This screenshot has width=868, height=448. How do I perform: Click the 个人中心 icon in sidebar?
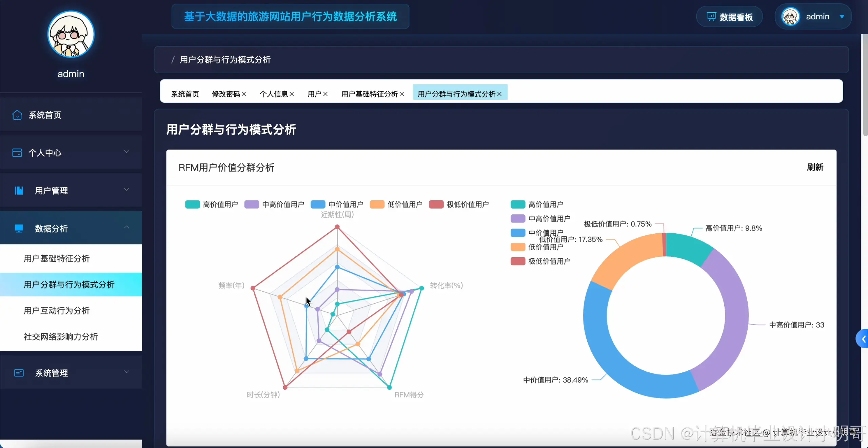tap(17, 153)
